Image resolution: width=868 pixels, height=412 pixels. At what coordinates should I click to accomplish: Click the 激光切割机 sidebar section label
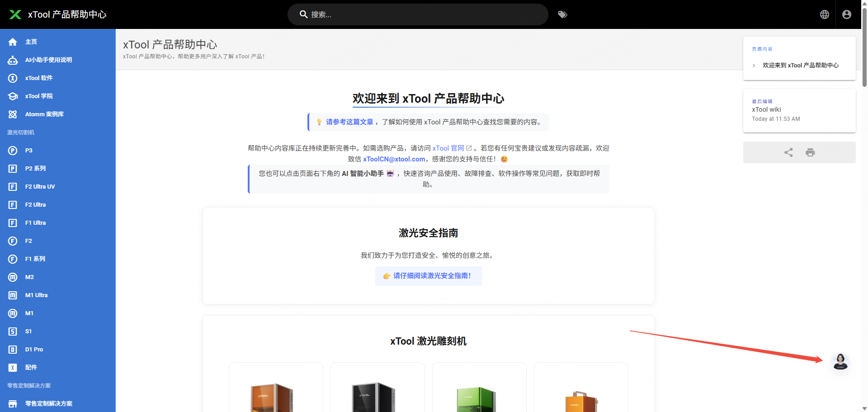coord(21,133)
